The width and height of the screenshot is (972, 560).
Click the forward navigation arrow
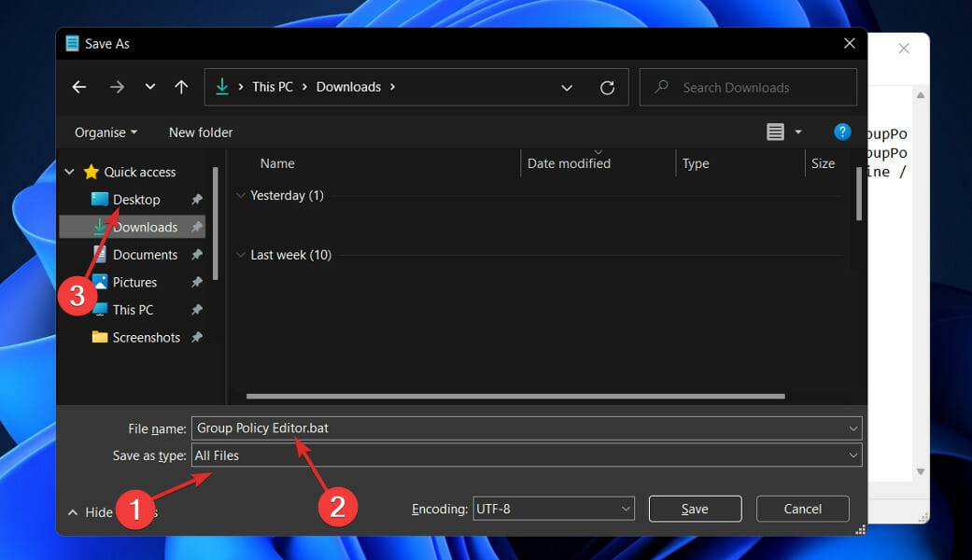[x=117, y=86]
